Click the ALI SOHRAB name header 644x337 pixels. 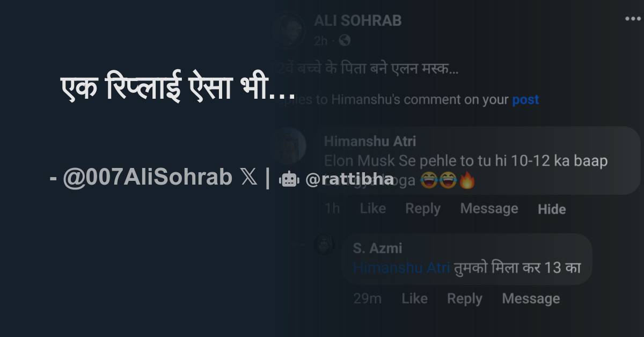(x=357, y=20)
